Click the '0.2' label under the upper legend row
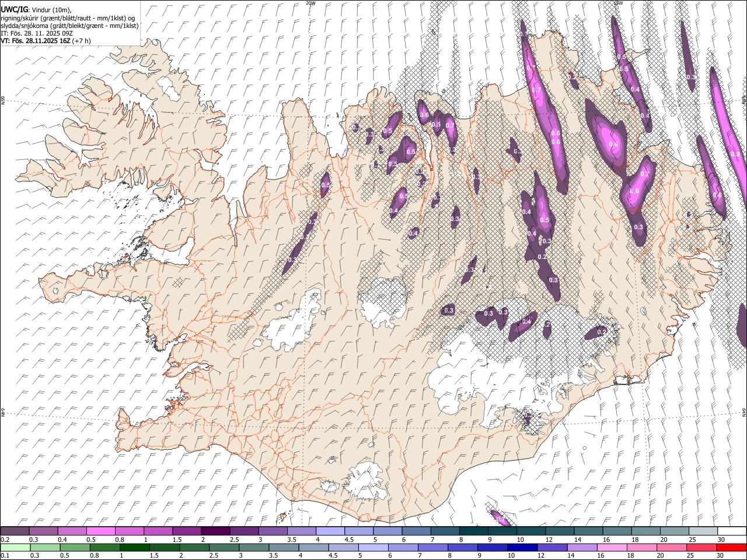This screenshot has width=747, height=560. click(x=5, y=540)
